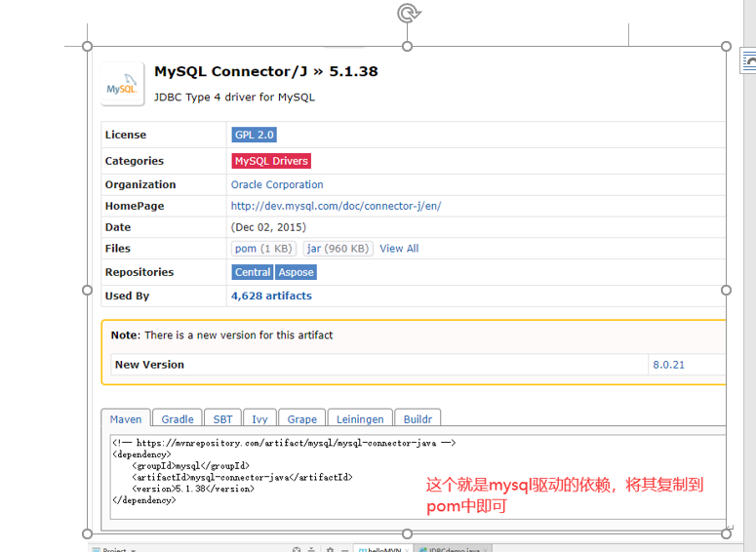
Task: Switch to the Gradle tab
Action: 178,418
